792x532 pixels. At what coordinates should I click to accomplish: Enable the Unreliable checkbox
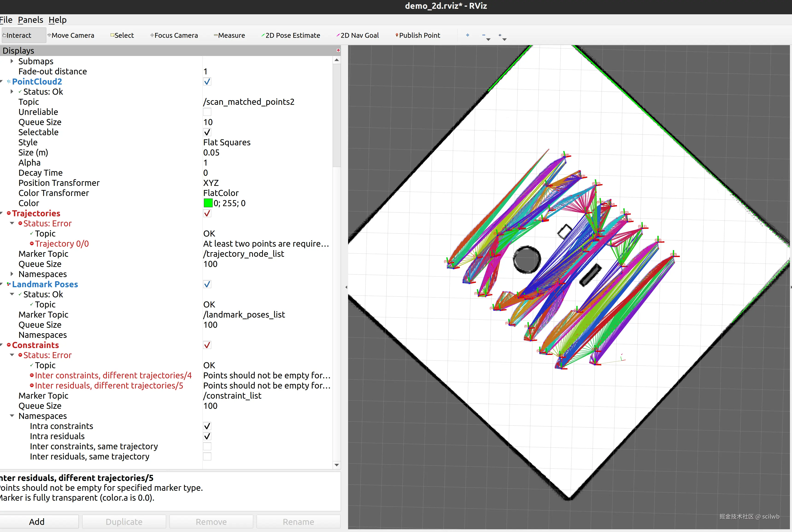pyautogui.click(x=207, y=112)
